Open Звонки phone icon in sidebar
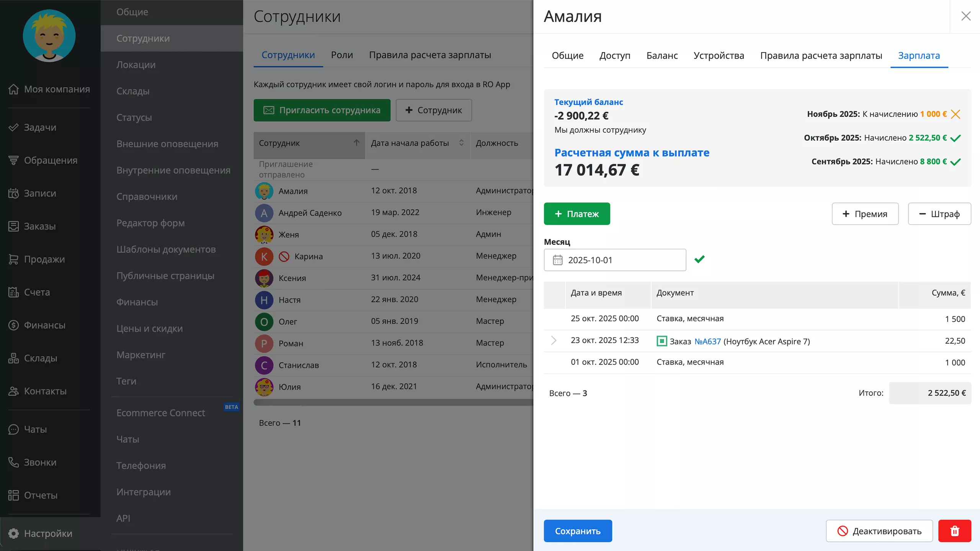Image resolution: width=980 pixels, height=551 pixels. pos(13,462)
